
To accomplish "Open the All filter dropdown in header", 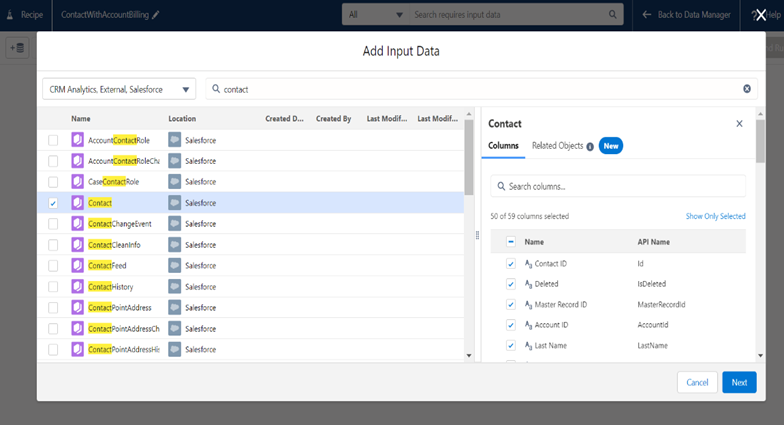I will pyautogui.click(x=376, y=14).
